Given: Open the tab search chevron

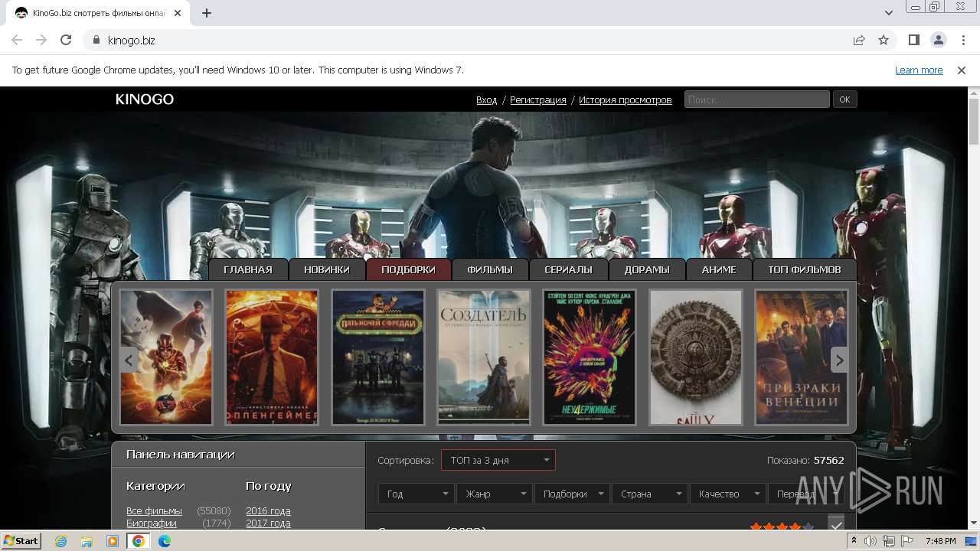Looking at the screenshot, I should pyautogui.click(x=888, y=13).
